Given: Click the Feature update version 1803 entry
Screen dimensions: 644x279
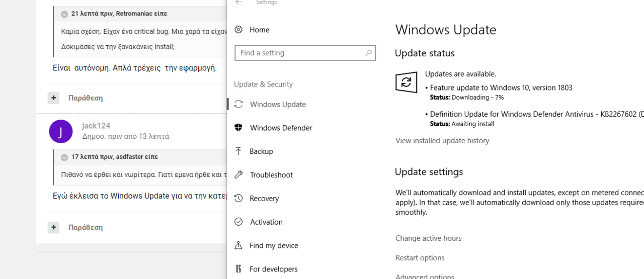Looking at the screenshot, I should (x=501, y=87).
